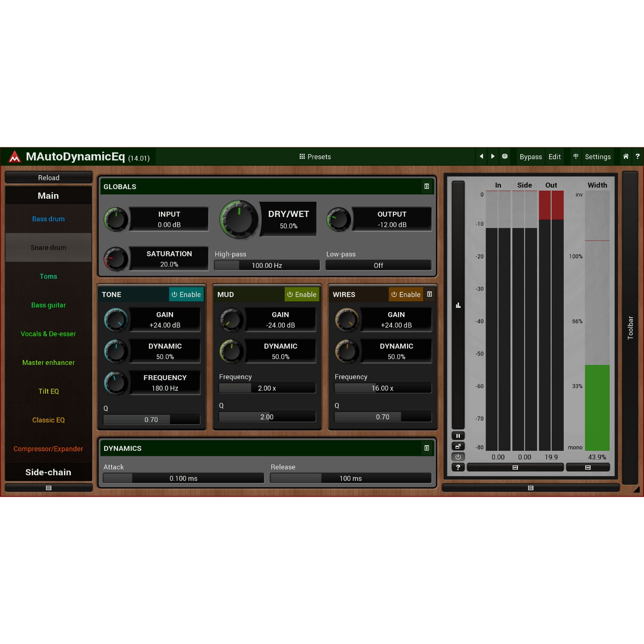This screenshot has width=644, height=644.
Task: Click the random preset dice icon
Action: click(505, 156)
